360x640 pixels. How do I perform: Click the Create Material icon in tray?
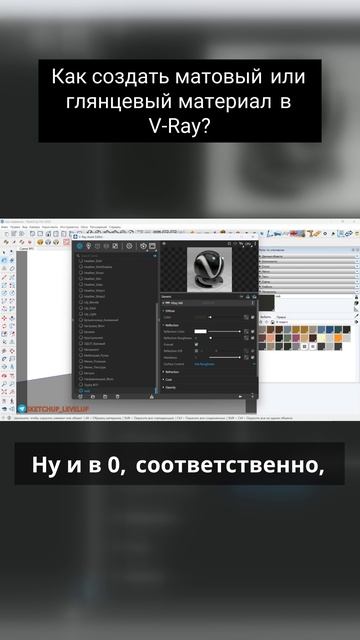356,303
